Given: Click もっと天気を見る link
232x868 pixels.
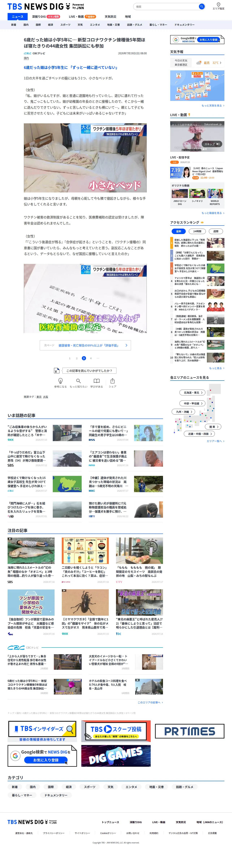Looking at the screenshot, I should click(x=213, y=105).
